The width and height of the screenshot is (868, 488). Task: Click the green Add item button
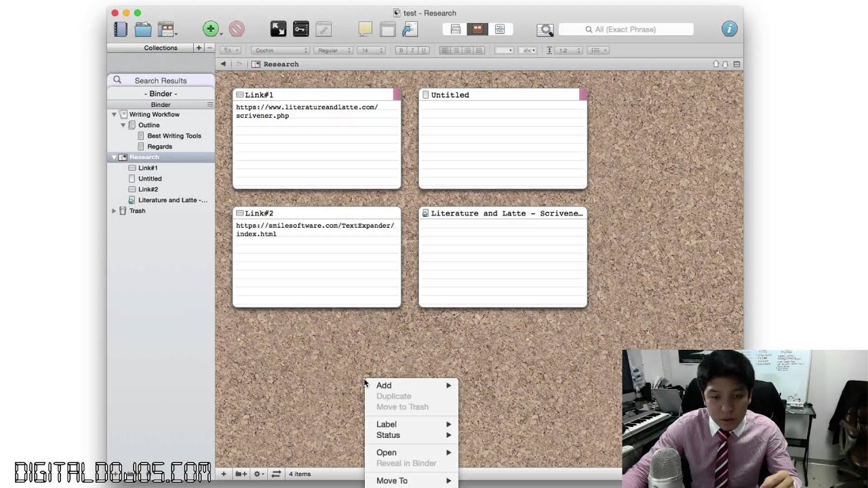(x=211, y=29)
